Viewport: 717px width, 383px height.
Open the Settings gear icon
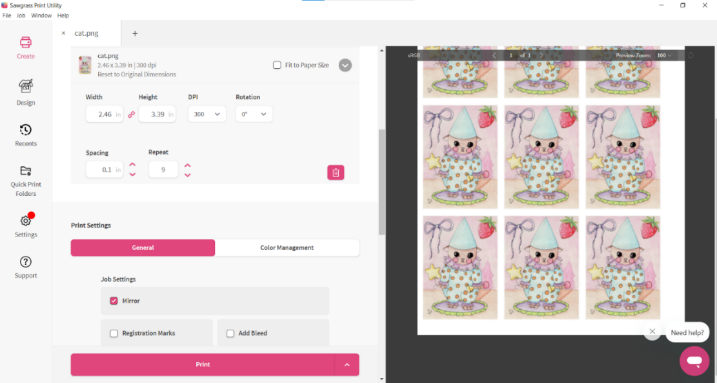pyautogui.click(x=26, y=221)
